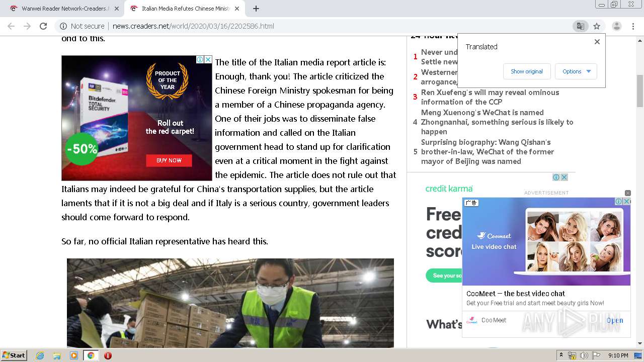Viewport: 644px width, 362px height.
Task: Open CooMeet — the best video chat headline
Action: pyautogui.click(x=516, y=294)
